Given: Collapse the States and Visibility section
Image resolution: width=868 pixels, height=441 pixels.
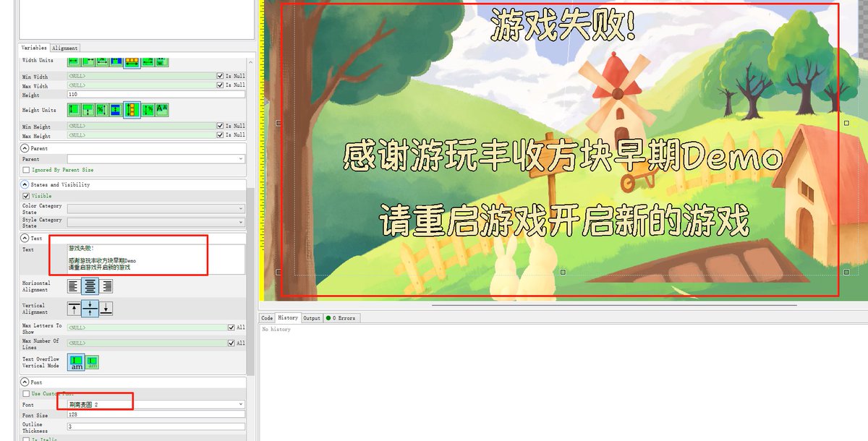Looking at the screenshot, I should tap(25, 184).
